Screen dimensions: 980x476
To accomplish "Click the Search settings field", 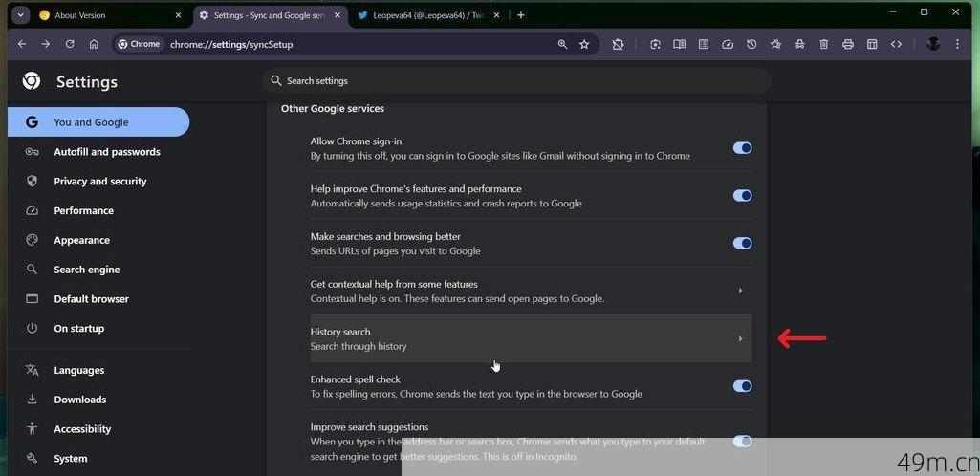I will [x=517, y=80].
